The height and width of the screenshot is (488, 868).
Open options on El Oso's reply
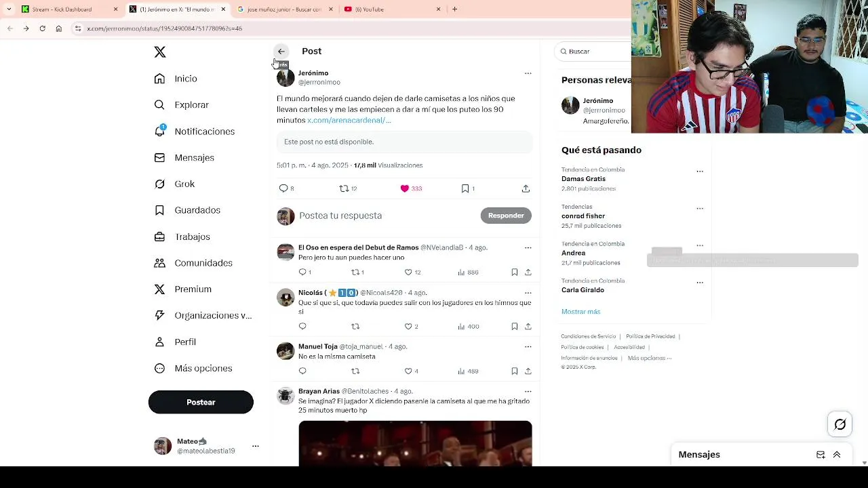click(x=528, y=248)
